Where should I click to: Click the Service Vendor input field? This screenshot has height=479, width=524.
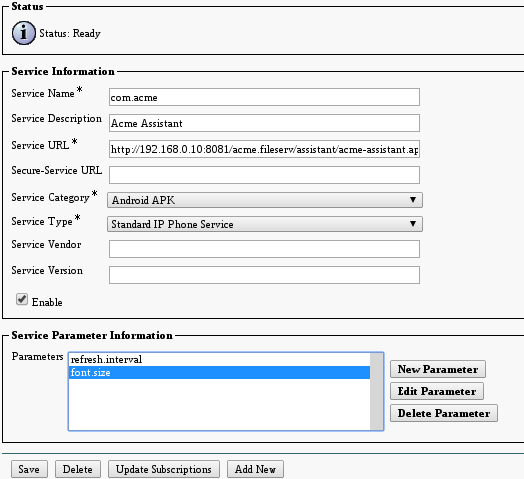click(264, 249)
